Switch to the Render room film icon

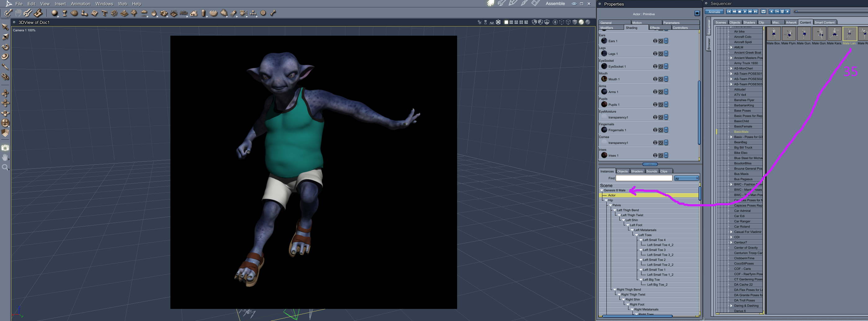click(x=536, y=3)
